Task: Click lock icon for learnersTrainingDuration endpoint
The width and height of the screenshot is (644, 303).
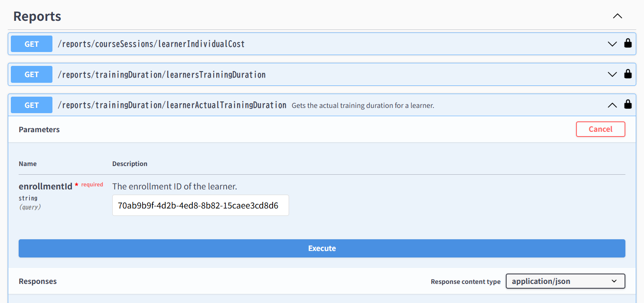Action: [628, 74]
